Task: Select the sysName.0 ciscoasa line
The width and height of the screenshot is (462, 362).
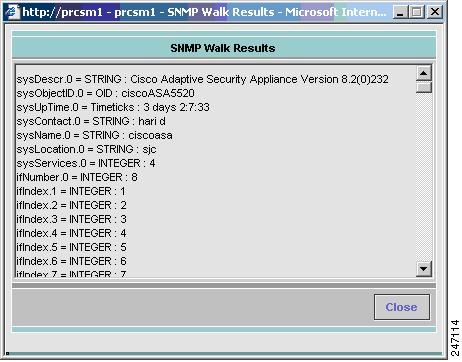Action: pyautogui.click(x=94, y=135)
